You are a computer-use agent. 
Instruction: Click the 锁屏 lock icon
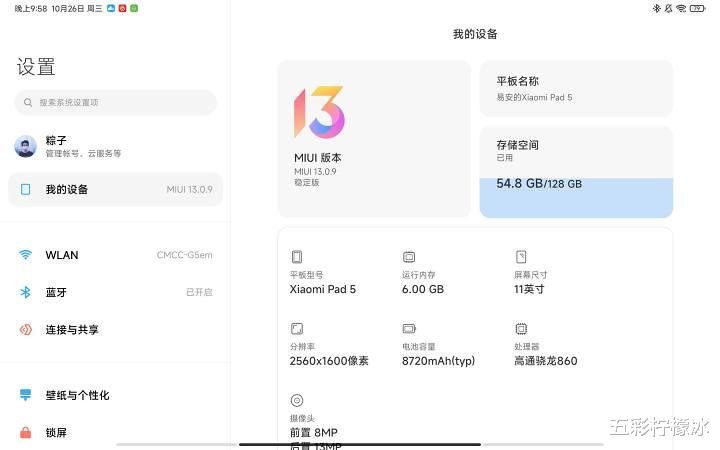point(25,433)
